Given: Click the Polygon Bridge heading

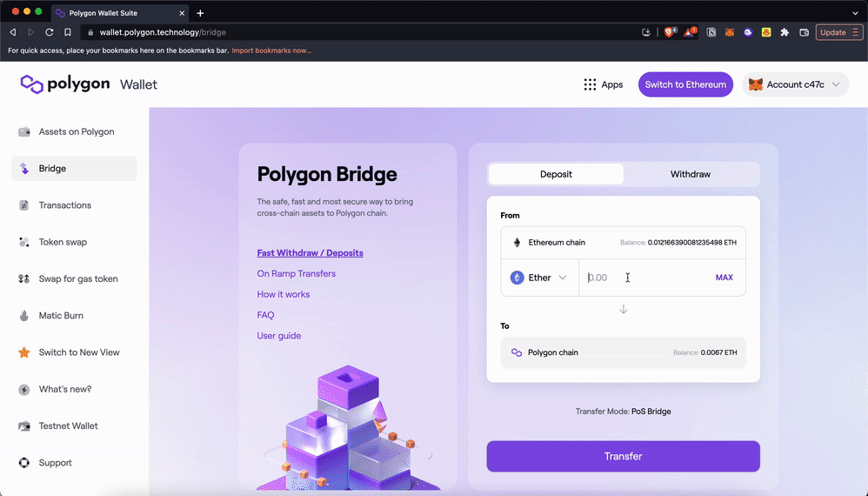Looking at the screenshot, I should pos(327,174).
